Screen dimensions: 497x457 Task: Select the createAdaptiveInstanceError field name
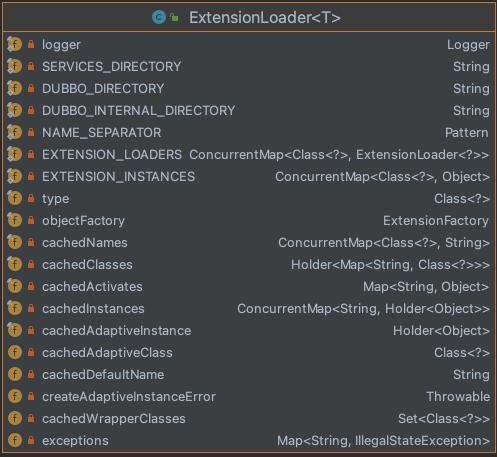129,397
